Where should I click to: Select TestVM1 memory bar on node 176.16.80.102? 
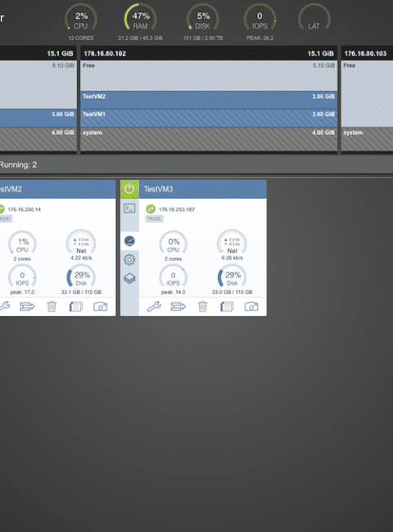point(209,118)
